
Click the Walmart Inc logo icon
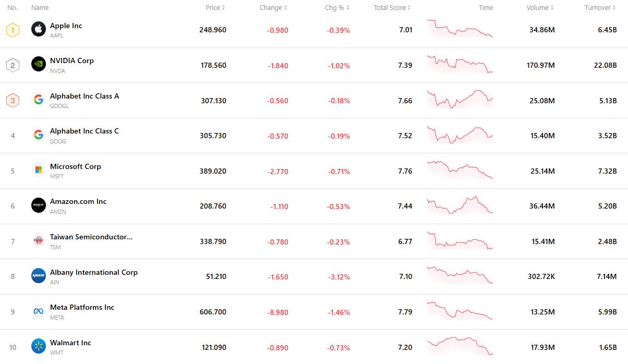tap(39, 346)
